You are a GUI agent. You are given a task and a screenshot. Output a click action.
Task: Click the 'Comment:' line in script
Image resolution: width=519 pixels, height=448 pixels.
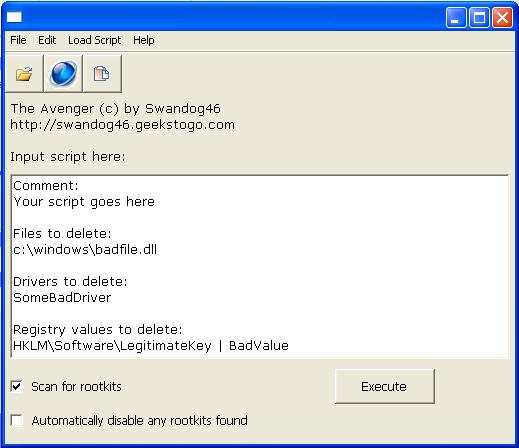point(46,185)
